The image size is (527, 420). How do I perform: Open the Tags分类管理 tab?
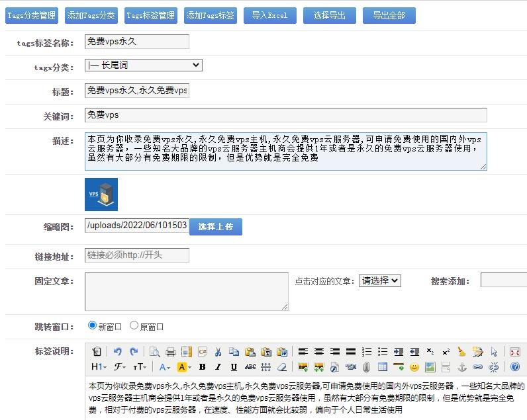[x=31, y=15]
